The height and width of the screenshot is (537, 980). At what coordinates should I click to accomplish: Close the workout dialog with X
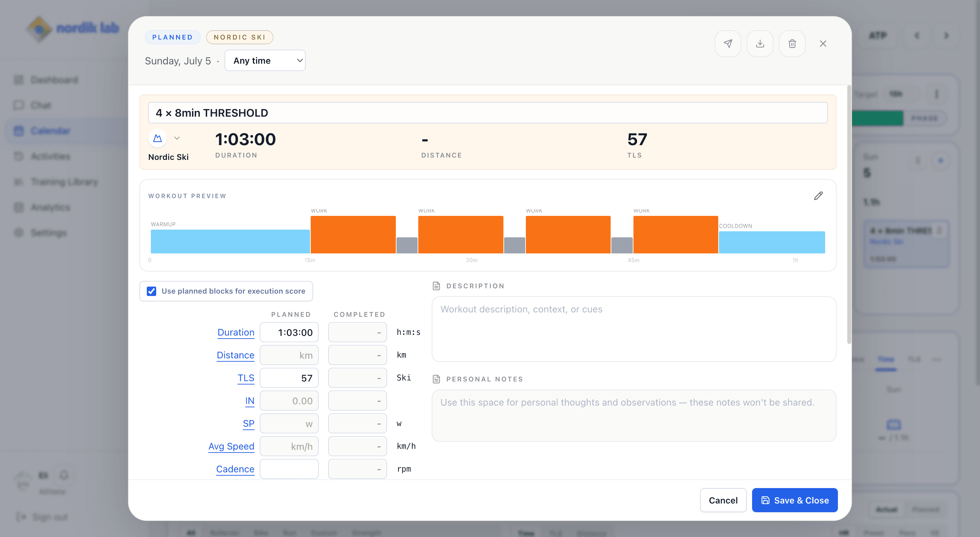coord(823,43)
